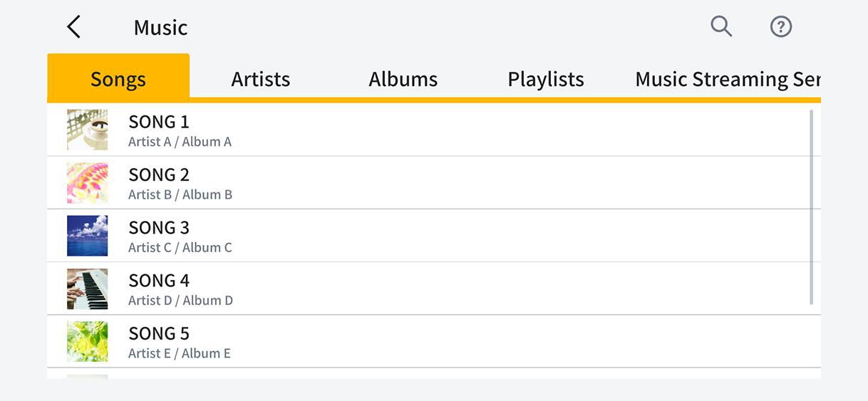Open the help question mark icon
Image resolution: width=868 pixels, height=401 pixels.
point(781,27)
